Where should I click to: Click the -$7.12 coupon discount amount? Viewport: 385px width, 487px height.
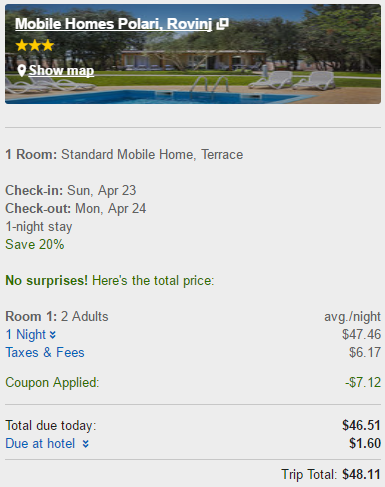pos(363,382)
